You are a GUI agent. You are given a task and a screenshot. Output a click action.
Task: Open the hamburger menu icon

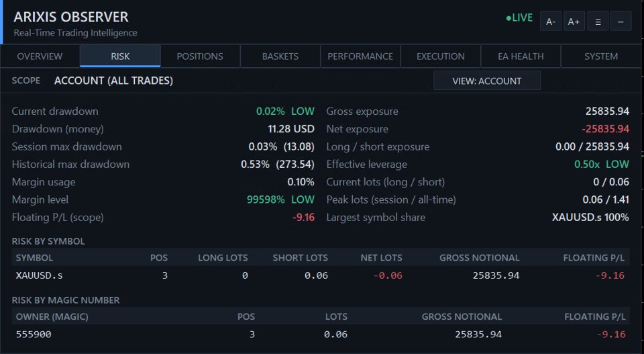click(598, 21)
